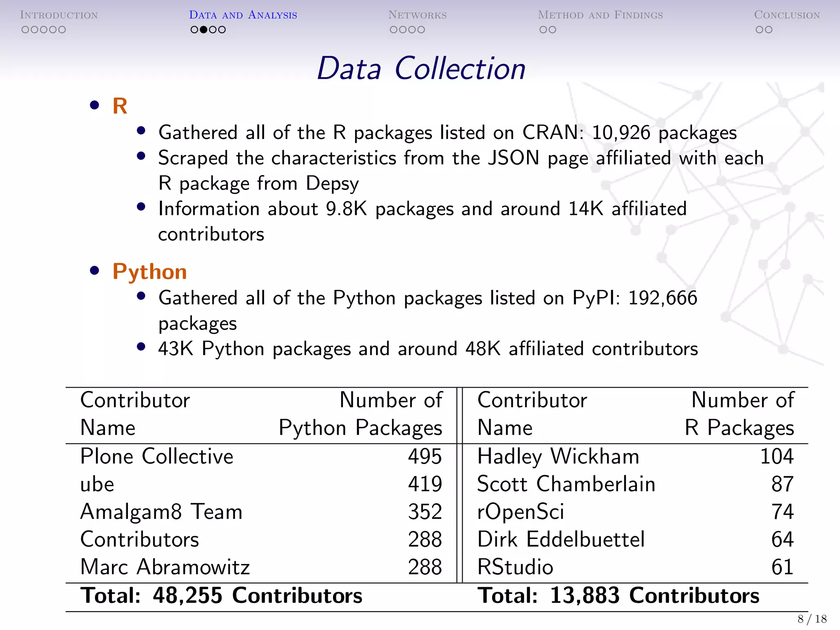840x630 pixels.
Task: Click the value 64 in the table
Action: pos(783,540)
